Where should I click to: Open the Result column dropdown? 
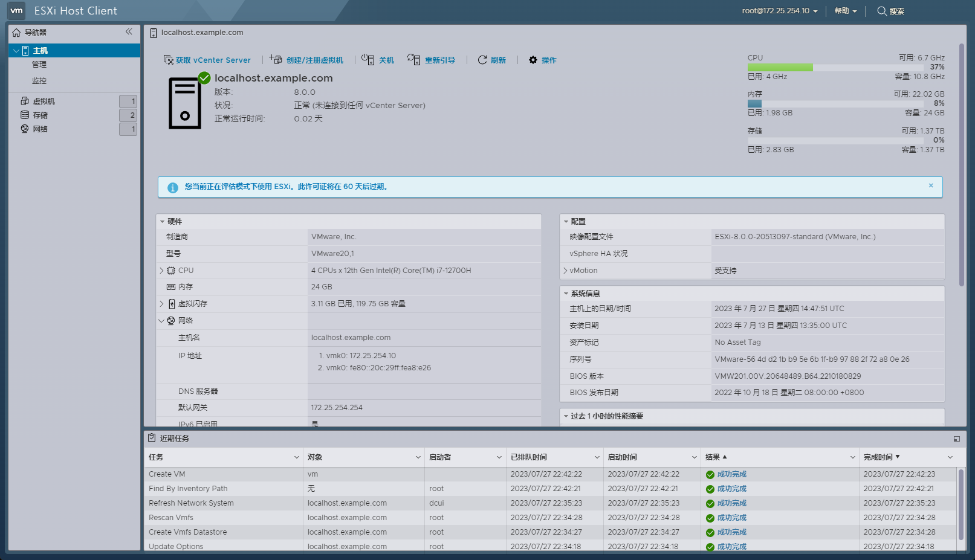853,457
